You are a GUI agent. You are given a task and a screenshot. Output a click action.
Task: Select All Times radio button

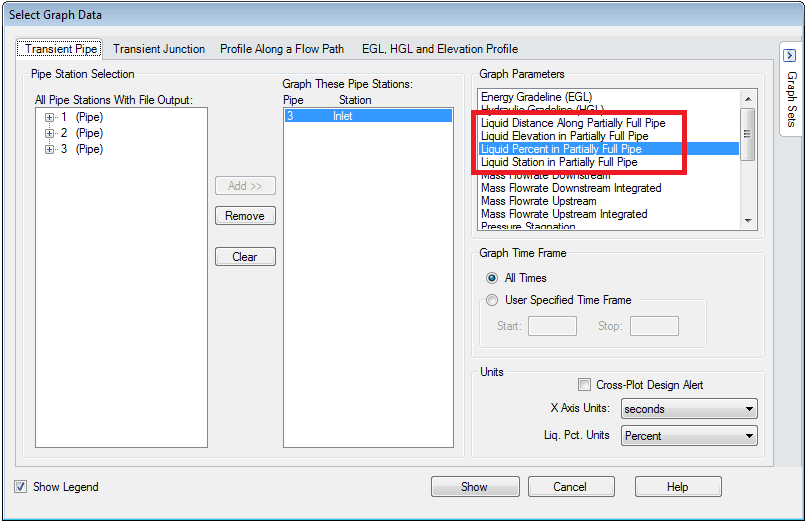[492, 278]
